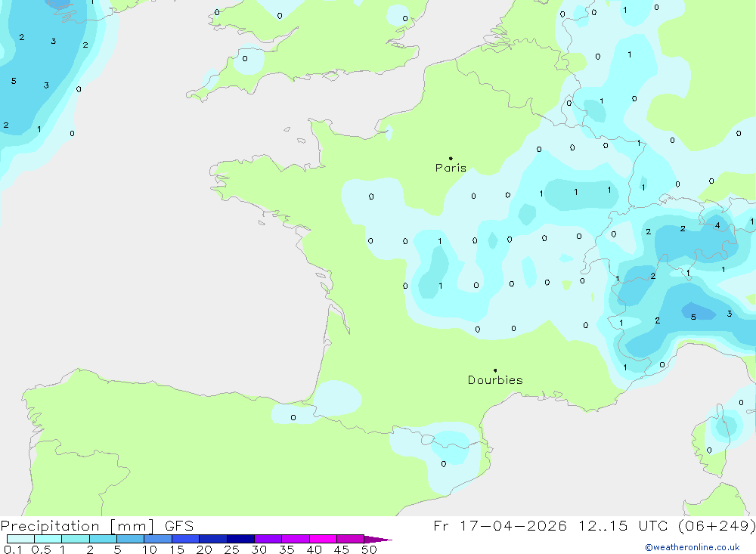Click the Dourbies location label

point(495,380)
